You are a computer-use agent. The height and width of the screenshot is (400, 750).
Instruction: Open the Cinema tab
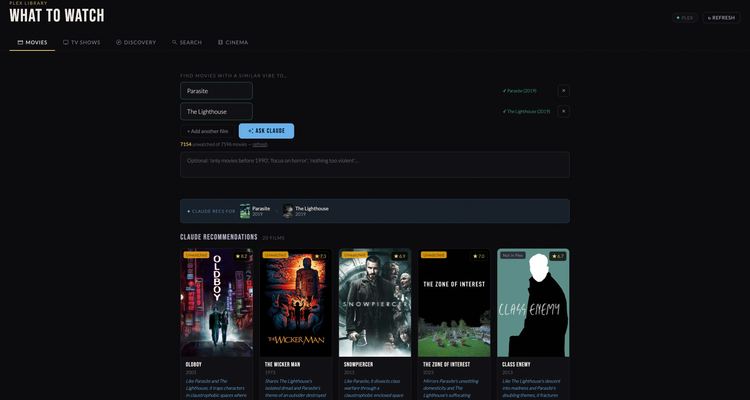point(233,43)
